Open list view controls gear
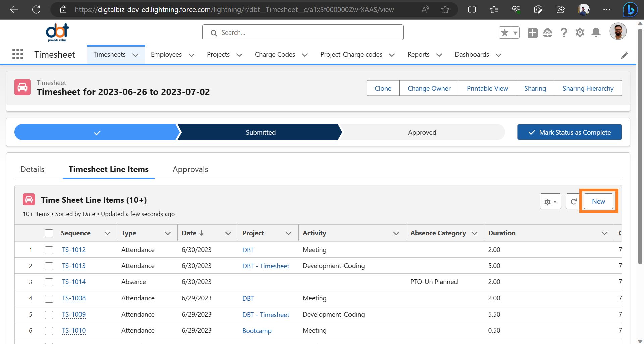The height and width of the screenshot is (344, 644). click(550, 201)
